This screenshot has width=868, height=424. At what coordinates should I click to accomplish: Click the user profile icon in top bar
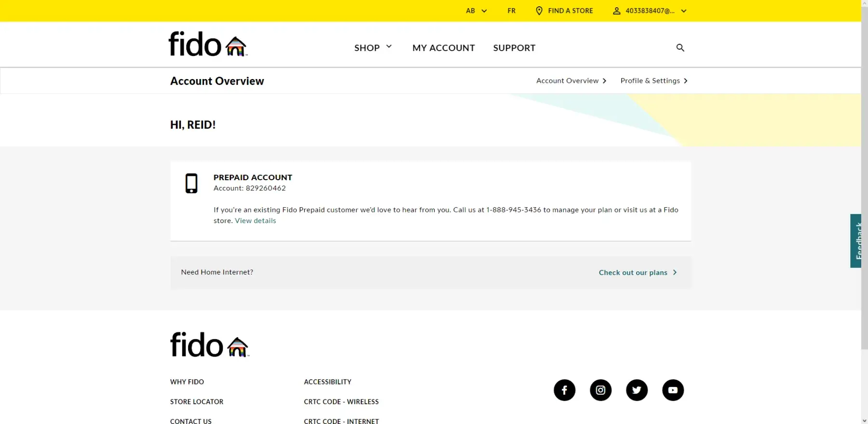(x=616, y=11)
